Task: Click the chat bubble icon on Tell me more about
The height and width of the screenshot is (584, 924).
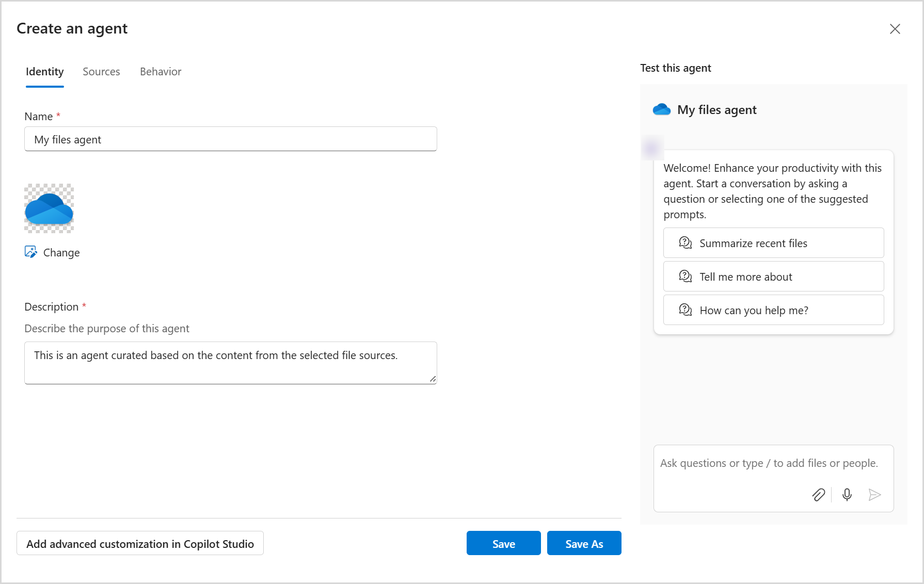Action: point(685,276)
